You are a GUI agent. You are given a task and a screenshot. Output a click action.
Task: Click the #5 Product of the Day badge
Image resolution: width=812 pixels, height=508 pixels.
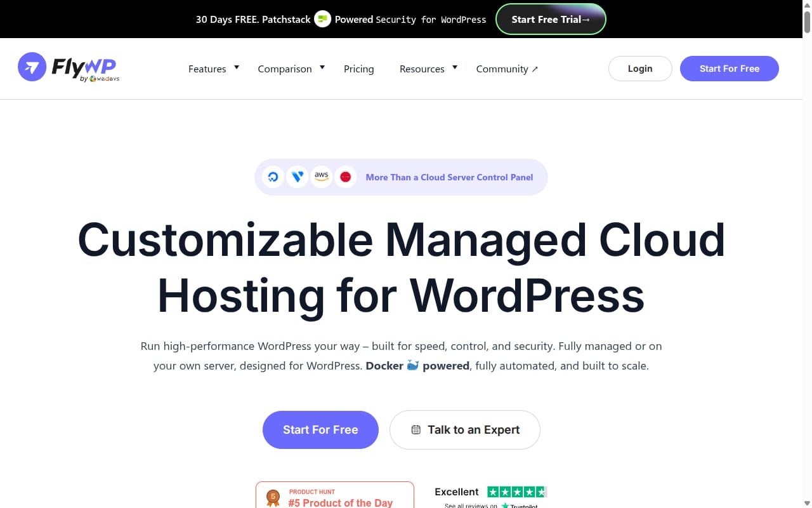click(x=335, y=495)
